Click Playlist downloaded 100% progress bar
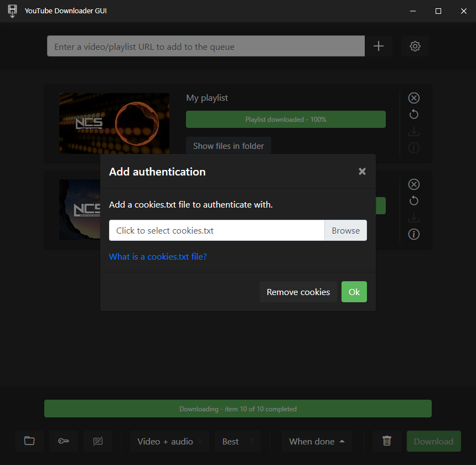This screenshot has height=465, width=476. click(286, 119)
